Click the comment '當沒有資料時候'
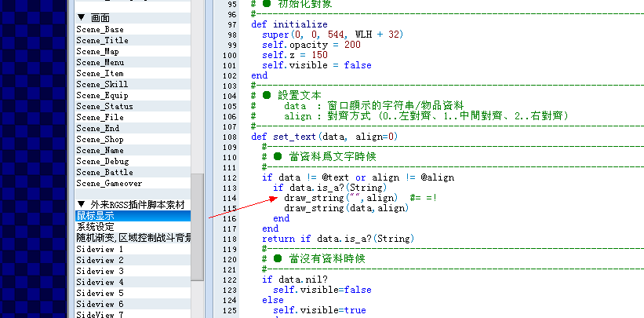This screenshot has width=644, height=318. click(327, 259)
